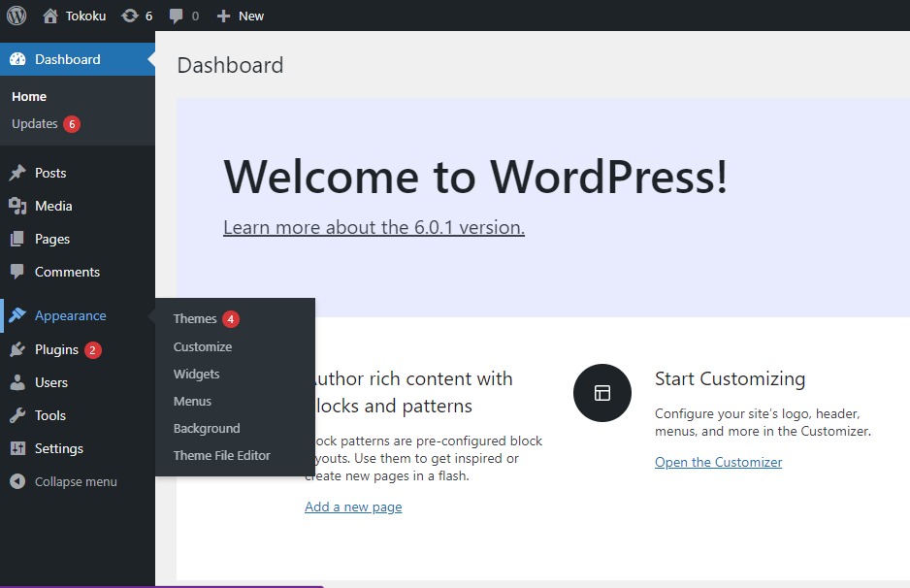Open Updates under Dashboard
Viewport: 910px width, 588px height.
[35, 123]
